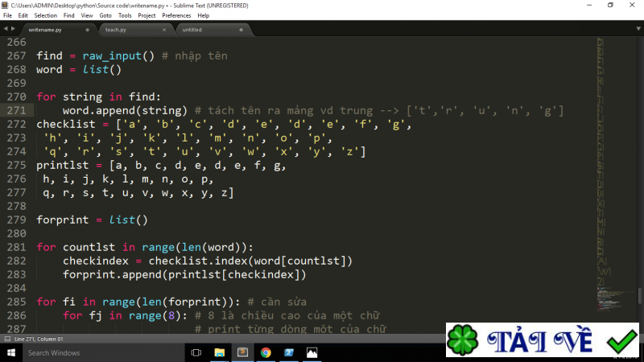Click unsaved dot on untitled tab

241,30
